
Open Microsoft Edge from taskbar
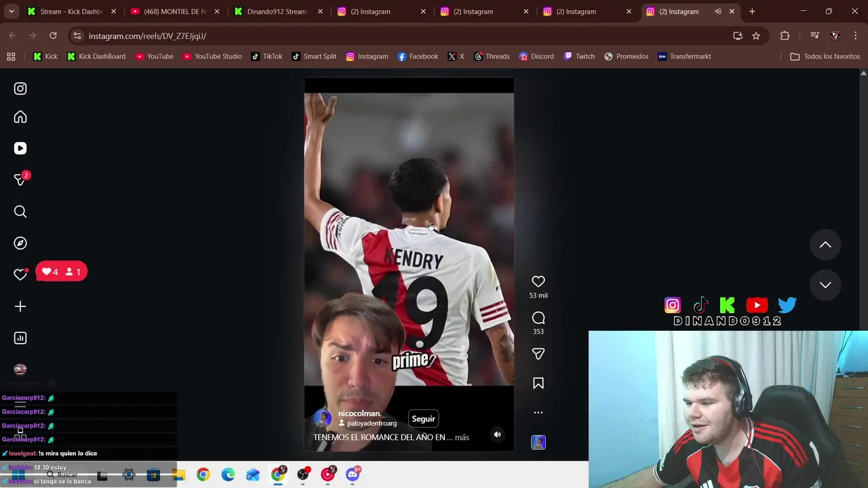coord(228,475)
